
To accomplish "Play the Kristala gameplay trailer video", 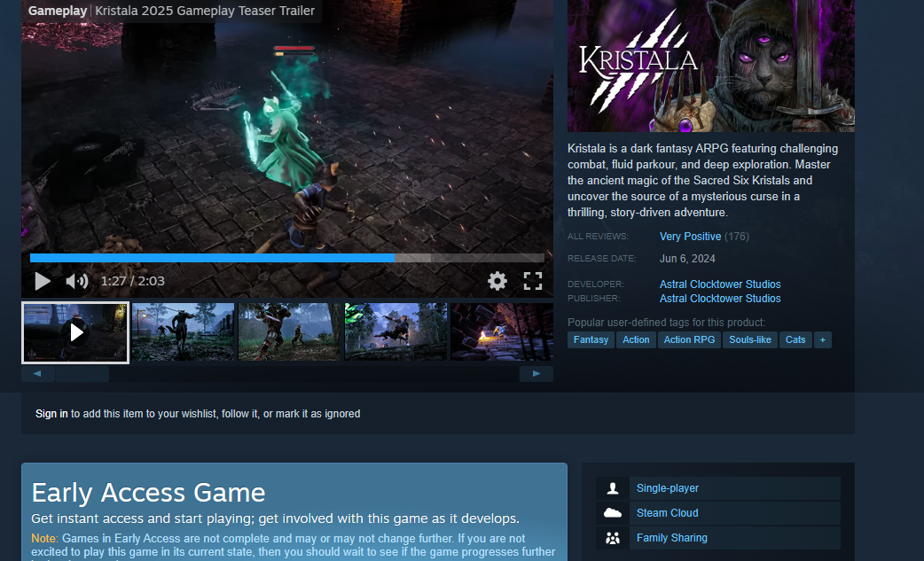I will click(x=42, y=281).
